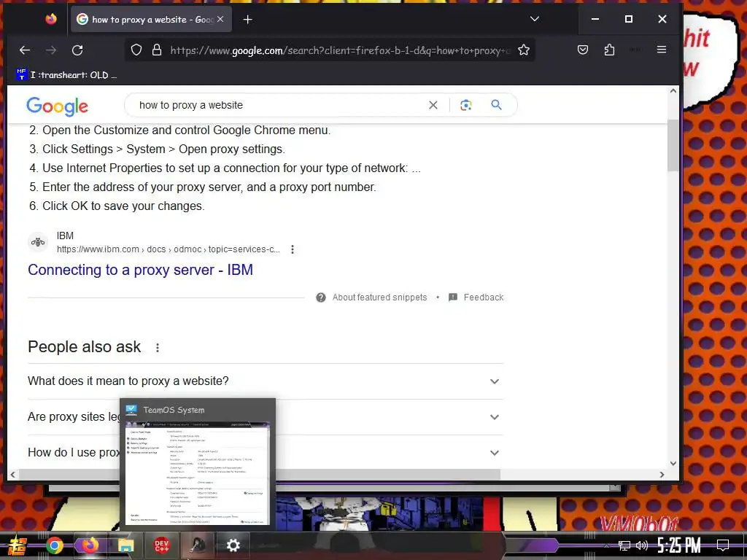Viewport: 747px width, 560px height.
Task: Open the notification action center
Action: [x=723, y=545]
